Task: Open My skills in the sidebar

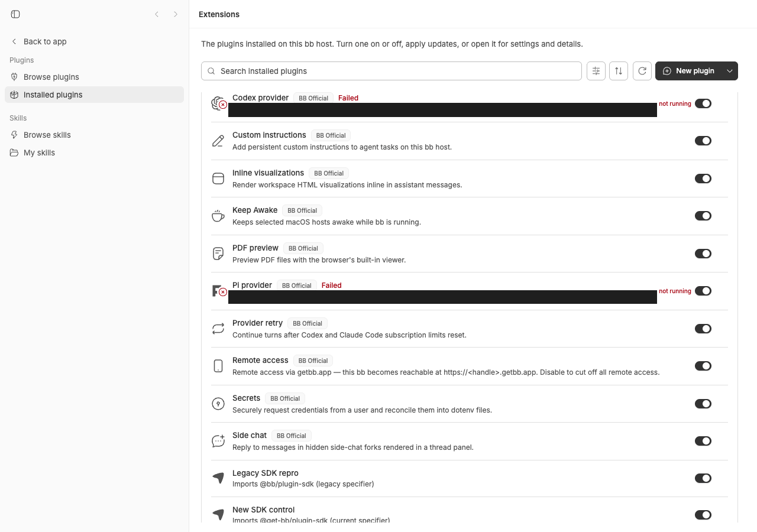Action: coord(95,153)
